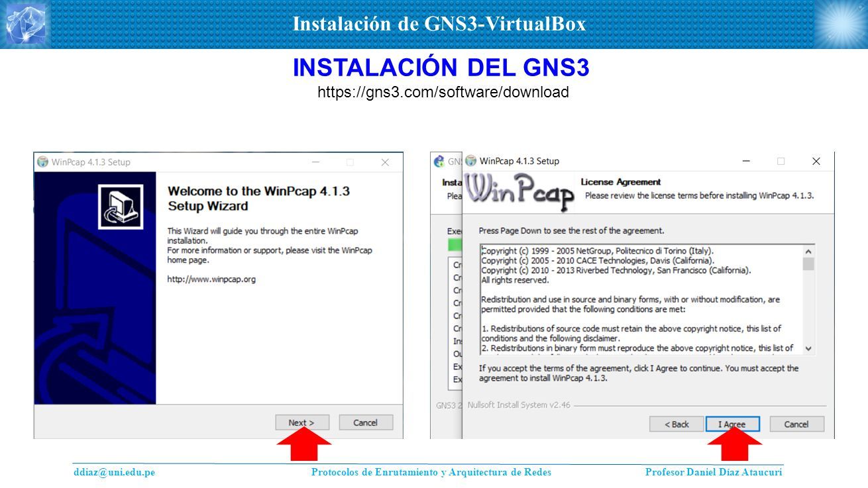Go Back from the License Agreement page

click(676, 424)
